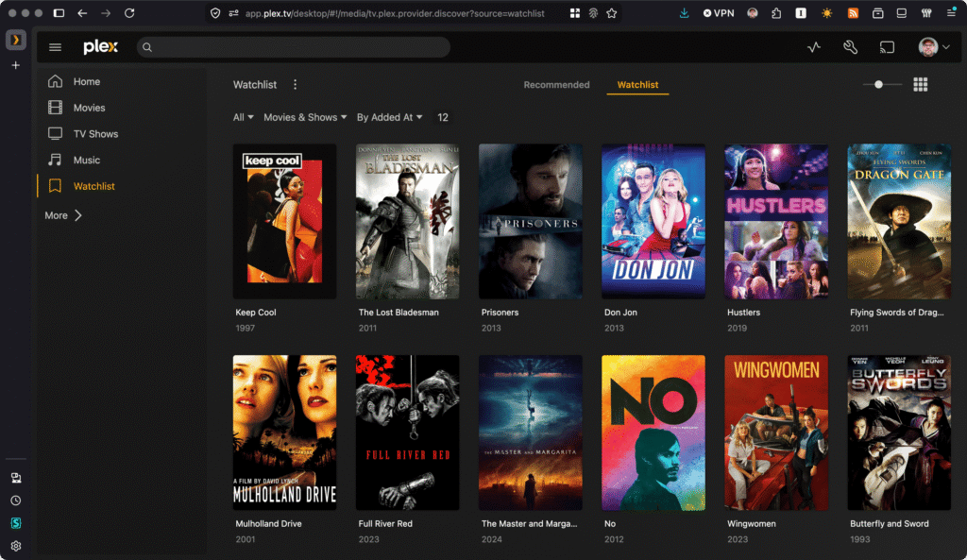This screenshot has width=967, height=560.
Task: Click the Movies film-strip icon
Action: (55, 108)
